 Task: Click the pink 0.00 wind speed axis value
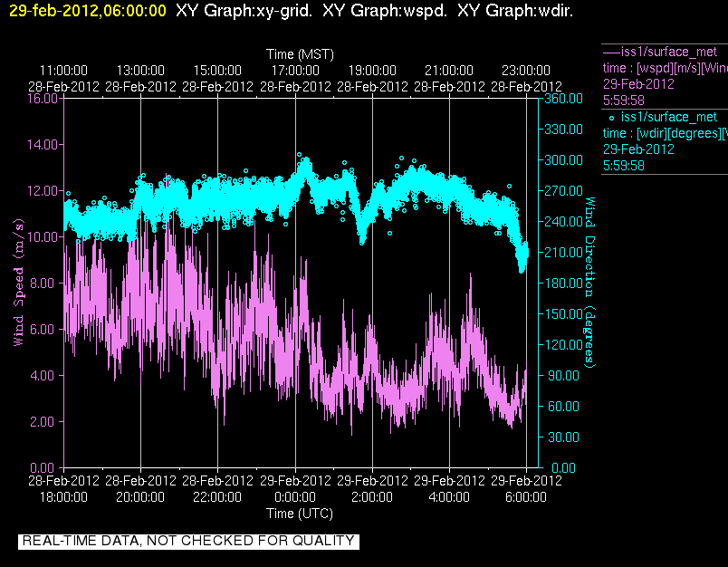(44, 467)
